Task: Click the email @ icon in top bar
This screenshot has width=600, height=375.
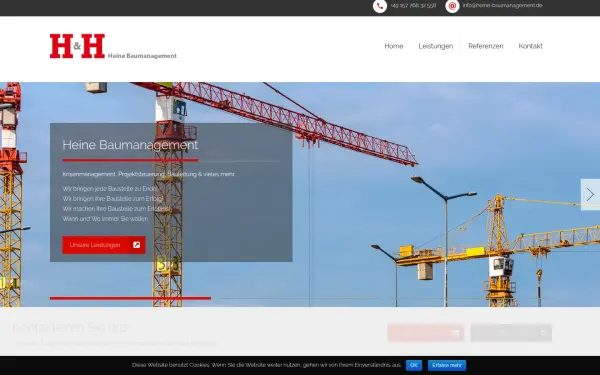Action: [452, 6]
